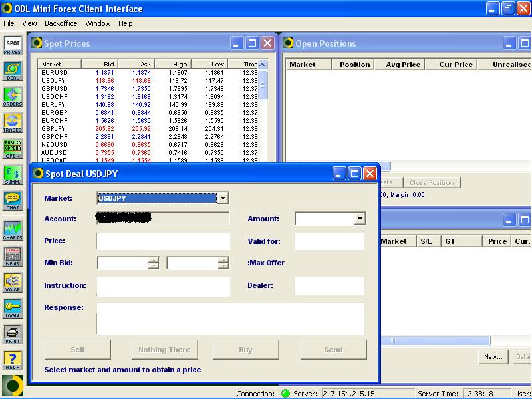Open the Charts sidebar icon
The image size is (532, 399).
[x=13, y=230]
